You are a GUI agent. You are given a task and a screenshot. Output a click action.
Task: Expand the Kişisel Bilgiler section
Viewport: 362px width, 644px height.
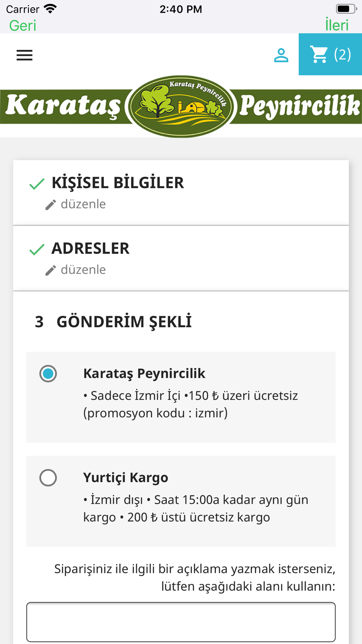(118, 183)
